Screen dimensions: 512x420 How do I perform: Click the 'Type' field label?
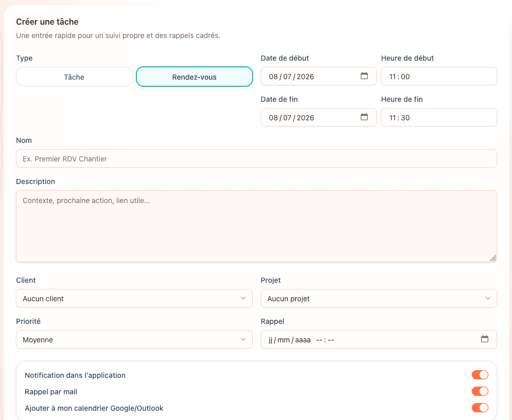pos(24,58)
